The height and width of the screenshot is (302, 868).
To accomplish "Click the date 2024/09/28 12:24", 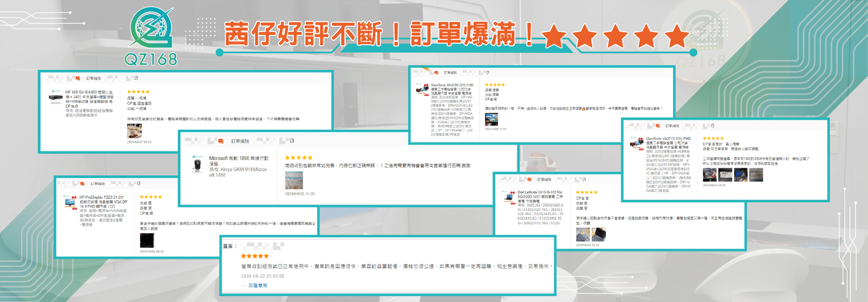I will pyautogui.click(x=587, y=245).
